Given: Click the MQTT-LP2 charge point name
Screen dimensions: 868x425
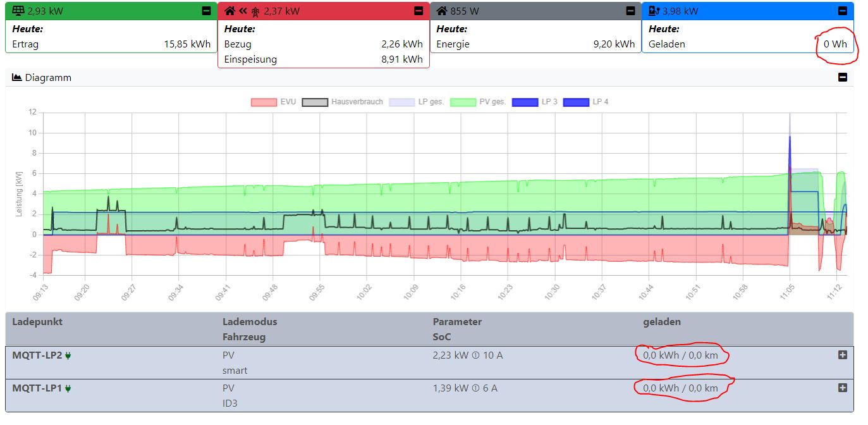Looking at the screenshot, I should pyautogui.click(x=37, y=355).
